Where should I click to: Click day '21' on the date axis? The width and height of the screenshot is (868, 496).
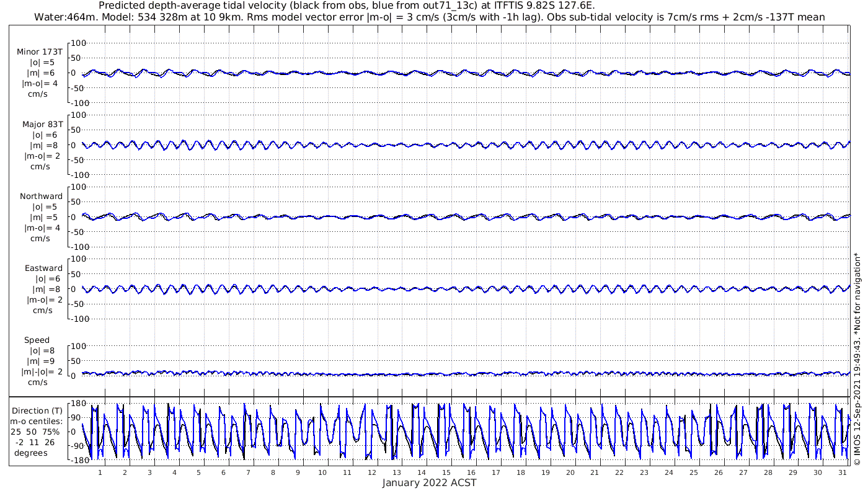(x=595, y=472)
